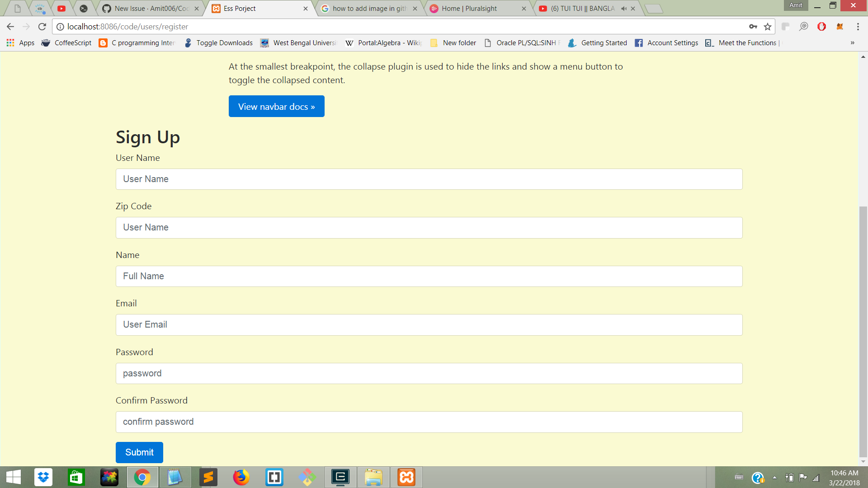
Task: Click View navbar docs button
Action: 276,107
